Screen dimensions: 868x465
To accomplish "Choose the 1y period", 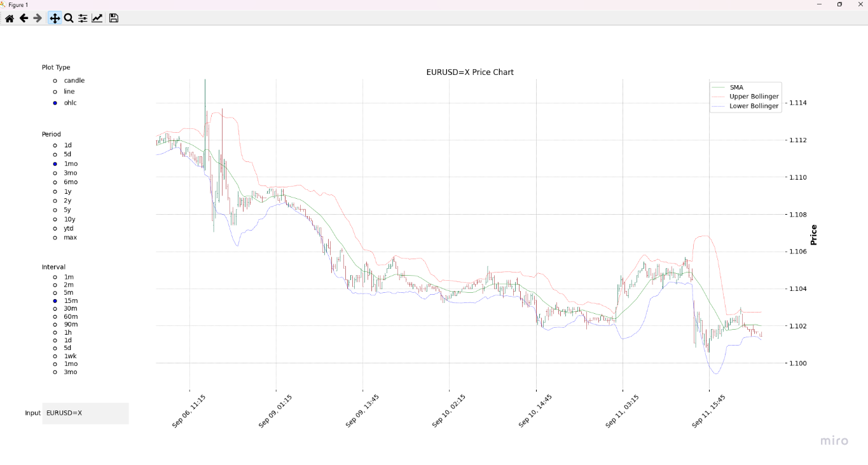I will pyautogui.click(x=55, y=191).
